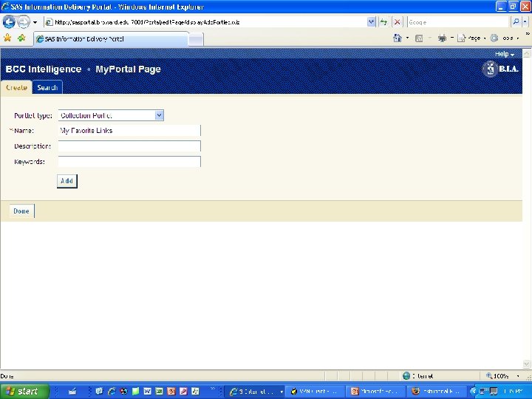This screenshot has width=532, height=399.
Task: Click the system tray clock
Action: pos(513,392)
